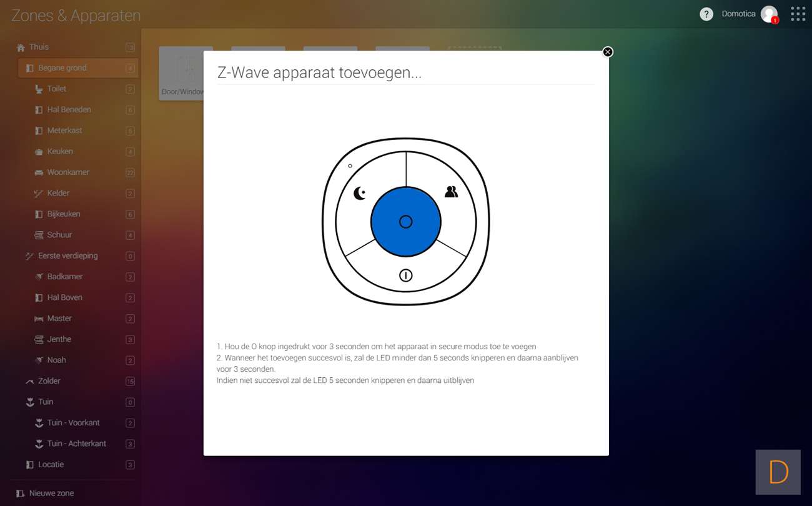Open the Toilet zone
Viewport: 812px width, 506px height.
pyautogui.click(x=57, y=89)
